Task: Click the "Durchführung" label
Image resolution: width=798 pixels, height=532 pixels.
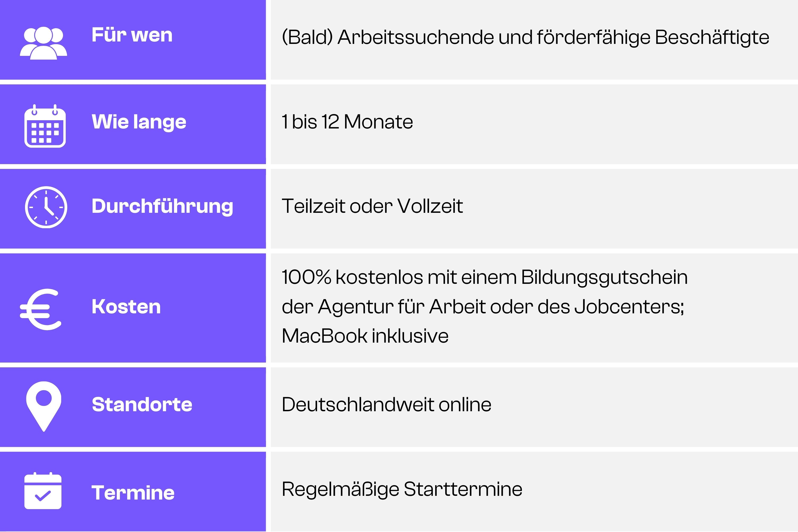Action: point(162,206)
